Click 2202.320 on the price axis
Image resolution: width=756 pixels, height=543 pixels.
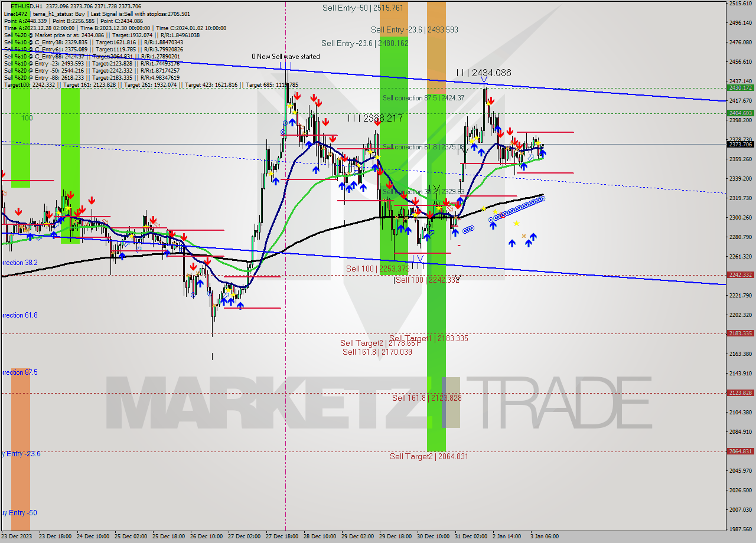tap(740, 315)
